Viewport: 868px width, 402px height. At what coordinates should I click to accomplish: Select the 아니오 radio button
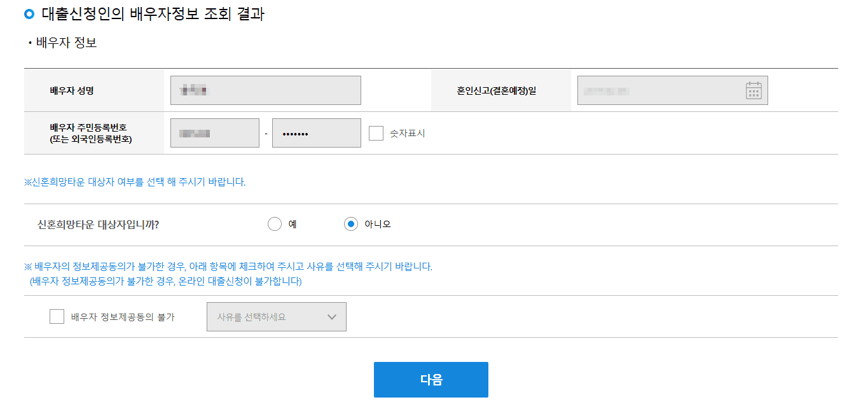point(350,224)
